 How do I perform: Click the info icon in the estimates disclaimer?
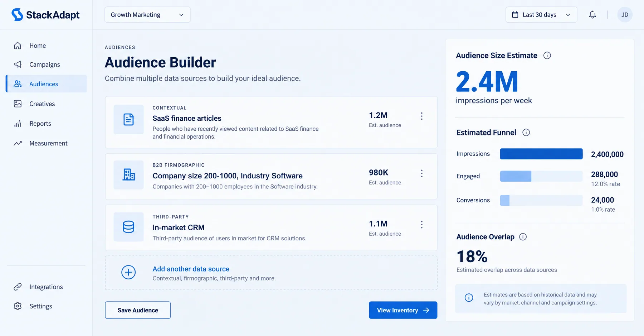coord(469,298)
